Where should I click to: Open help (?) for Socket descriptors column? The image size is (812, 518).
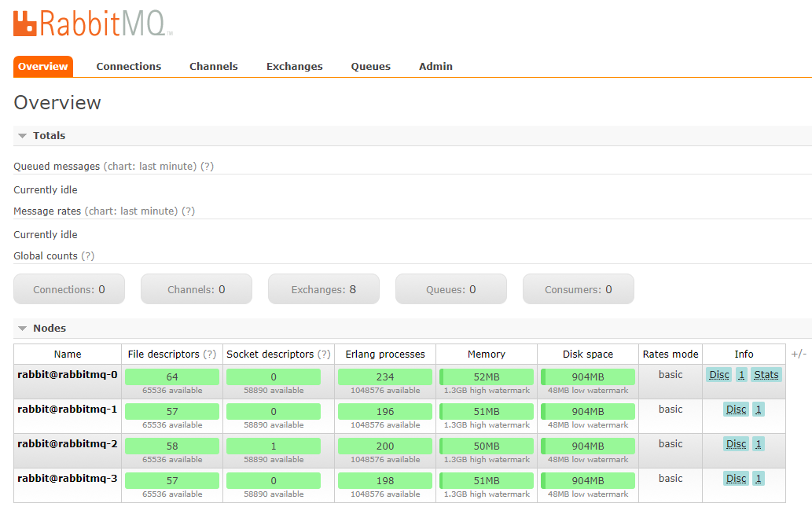click(324, 355)
